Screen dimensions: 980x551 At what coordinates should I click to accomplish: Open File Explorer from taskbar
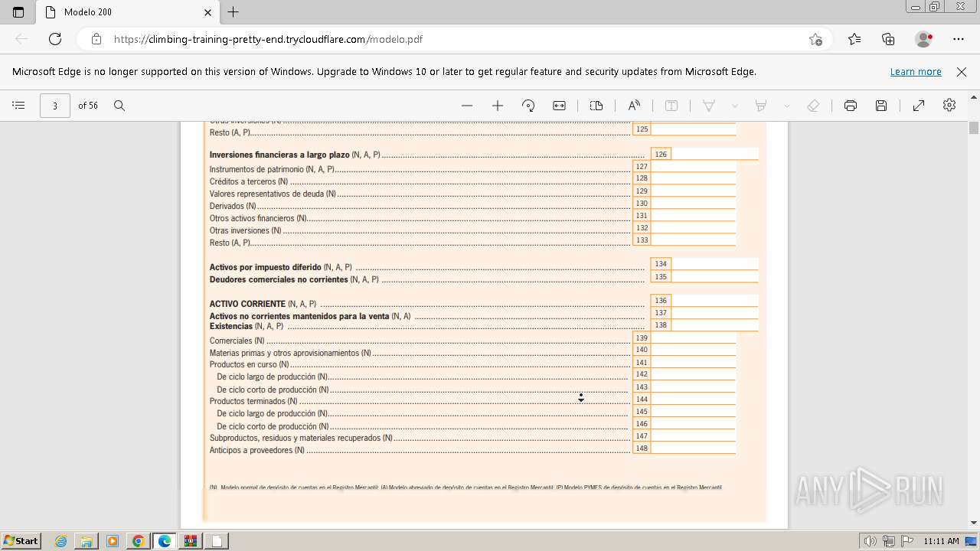coord(87,541)
